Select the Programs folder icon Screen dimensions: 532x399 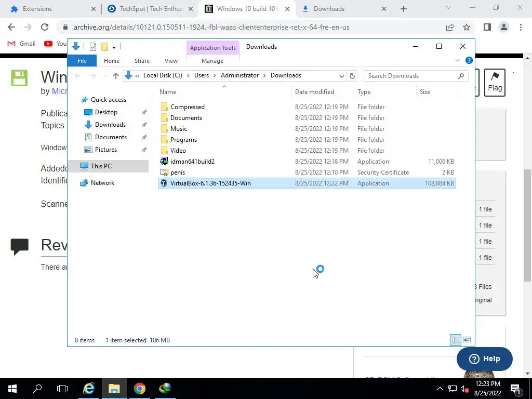[164, 139]
